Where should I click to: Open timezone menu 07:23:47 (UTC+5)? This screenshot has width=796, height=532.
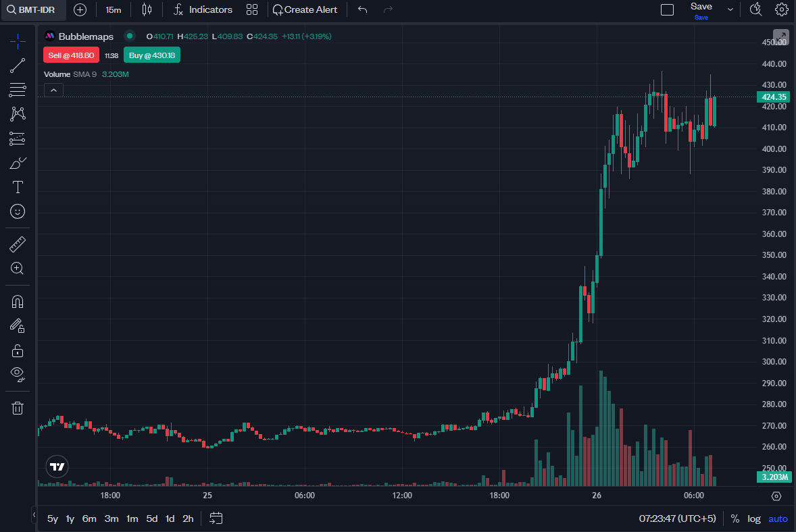point(677,518)
